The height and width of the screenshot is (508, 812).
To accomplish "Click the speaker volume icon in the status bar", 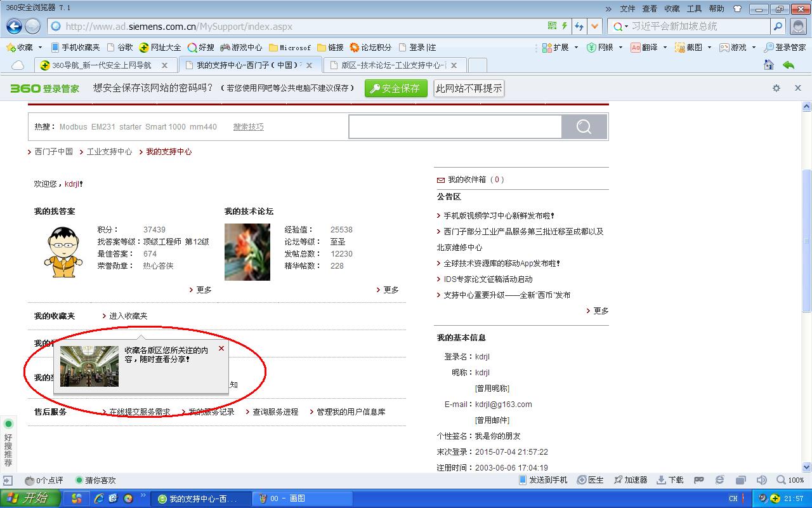I will 762,480.
